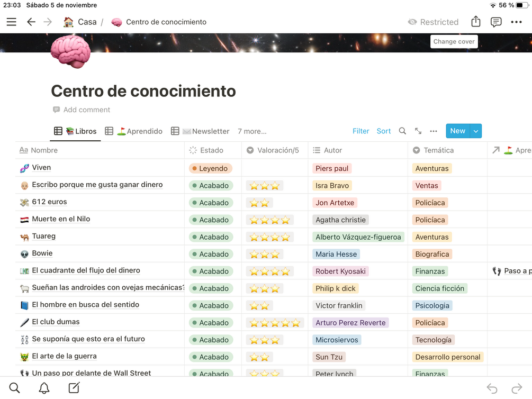The height and width of the screenshot is (399, 532).
Task: Click the Change cover button
Action: pos(454,41)
